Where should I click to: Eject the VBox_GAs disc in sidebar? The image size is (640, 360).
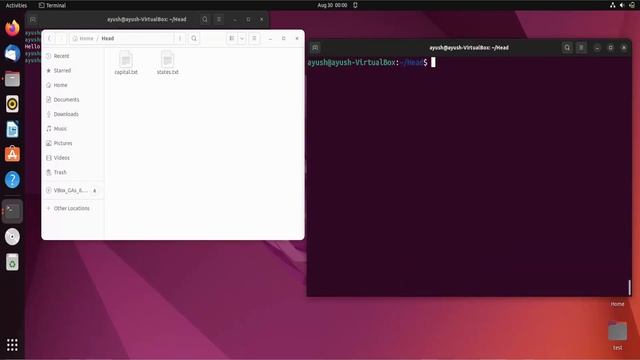pos(95,191)
